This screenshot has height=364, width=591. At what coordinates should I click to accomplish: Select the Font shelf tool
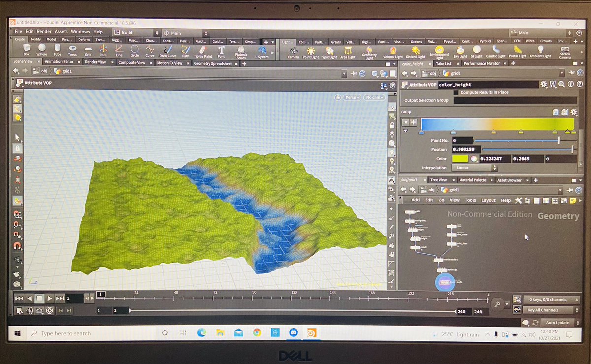point(221,51)
